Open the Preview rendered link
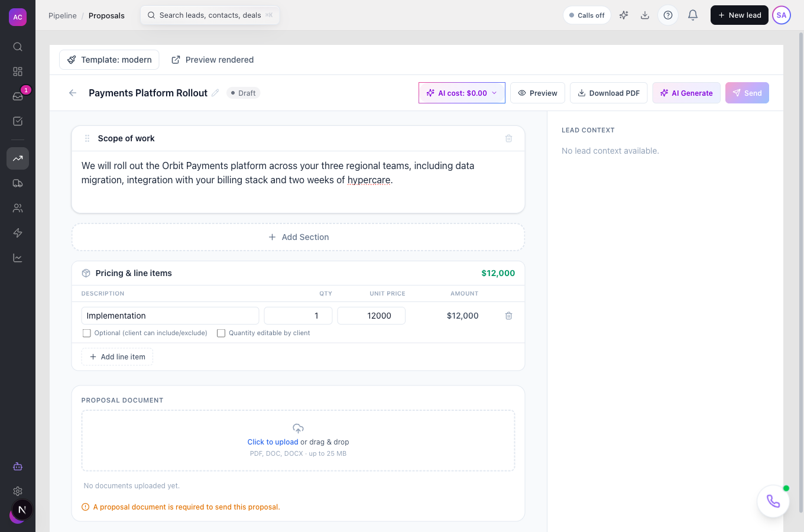Screen dimensions: 804x532 (213, 60)
